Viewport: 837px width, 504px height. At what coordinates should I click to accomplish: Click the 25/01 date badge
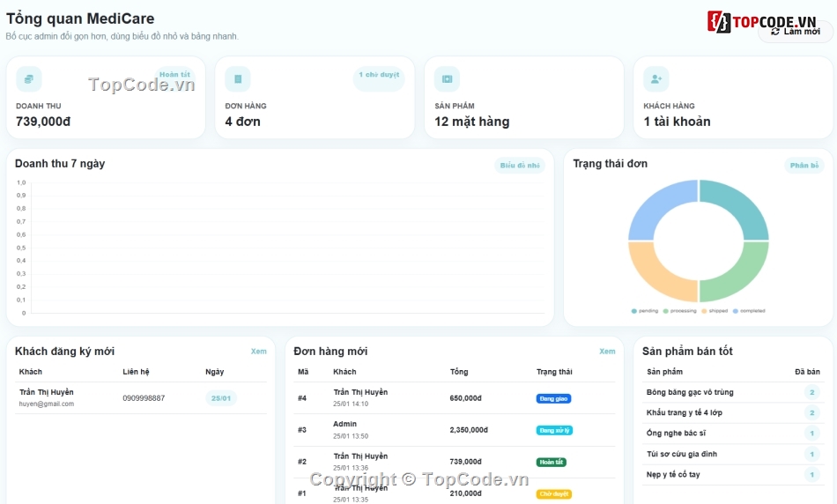coord(221,398)
